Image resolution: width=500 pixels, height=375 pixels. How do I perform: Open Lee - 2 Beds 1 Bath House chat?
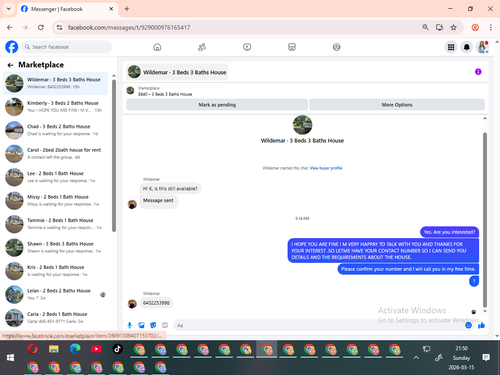[x=55, y=177]
